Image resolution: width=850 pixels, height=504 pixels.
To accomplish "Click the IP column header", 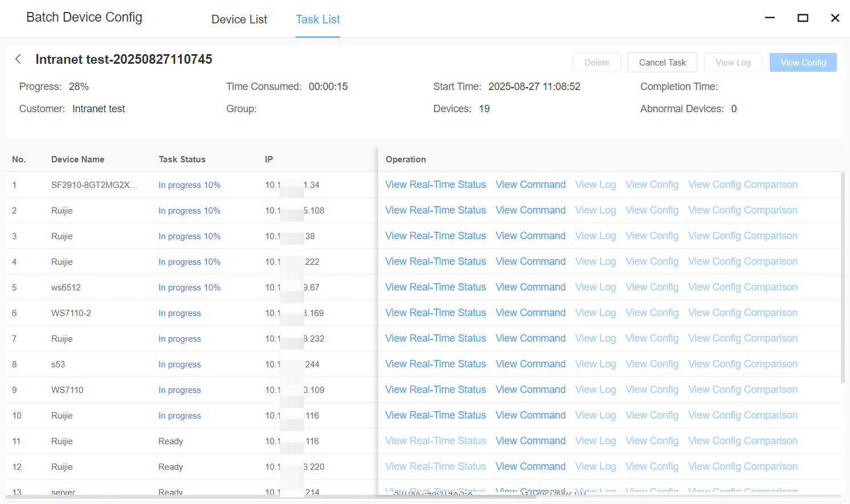I will (x=269, y=159).
